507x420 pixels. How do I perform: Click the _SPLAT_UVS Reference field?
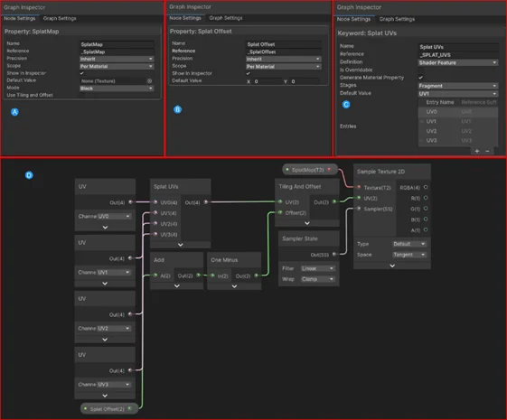[458, 55]
